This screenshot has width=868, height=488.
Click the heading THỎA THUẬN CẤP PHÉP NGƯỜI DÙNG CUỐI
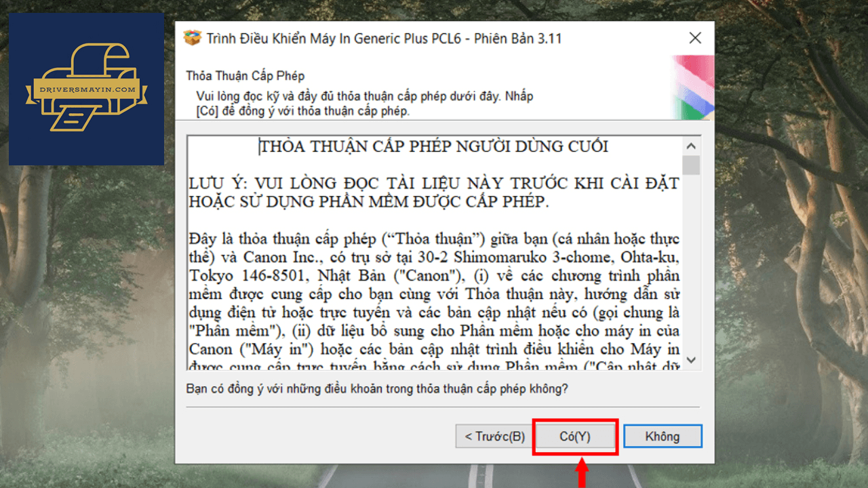click(434, 146)
